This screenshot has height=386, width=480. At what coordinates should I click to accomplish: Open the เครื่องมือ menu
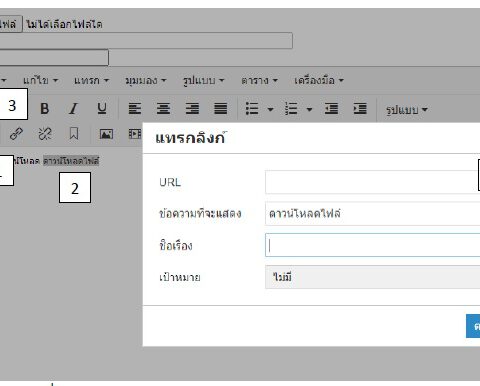coord(319,80)
